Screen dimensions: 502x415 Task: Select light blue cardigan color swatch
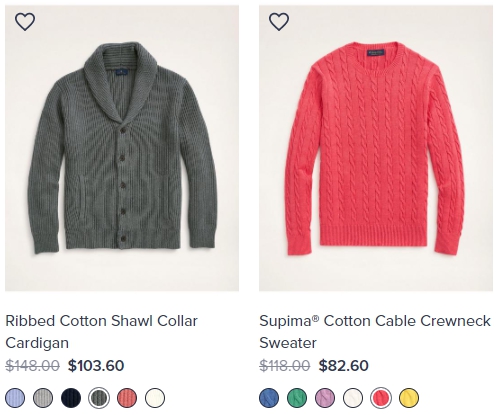15,398
